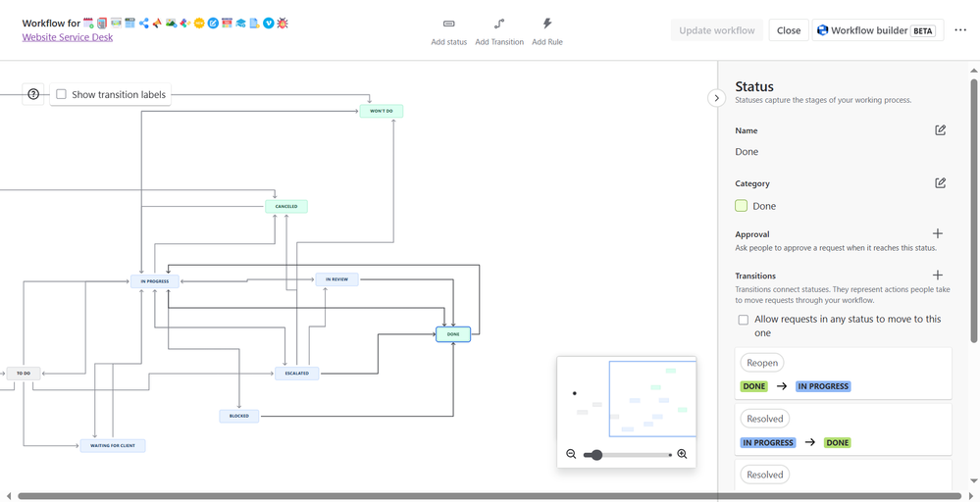This screenshot has width=980, height=502.
Task: Open Workflow builder BETA
Action: pyautogui.click(x=878, y=30)
